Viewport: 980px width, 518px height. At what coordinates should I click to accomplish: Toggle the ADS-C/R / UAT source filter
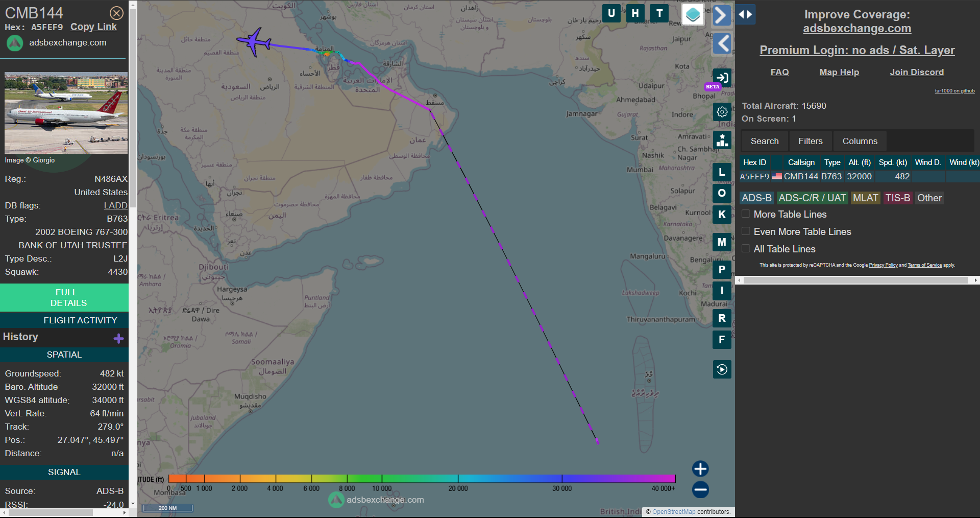[812, 198]
